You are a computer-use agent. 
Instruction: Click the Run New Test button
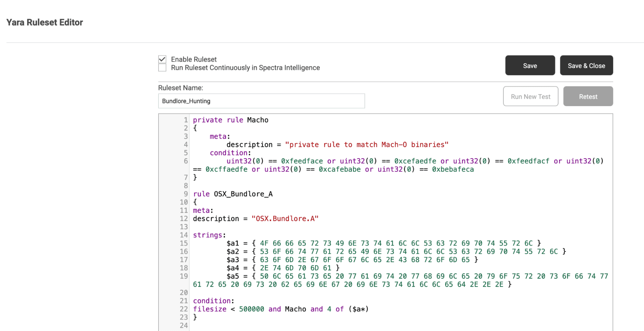click(x=530, y=96)
